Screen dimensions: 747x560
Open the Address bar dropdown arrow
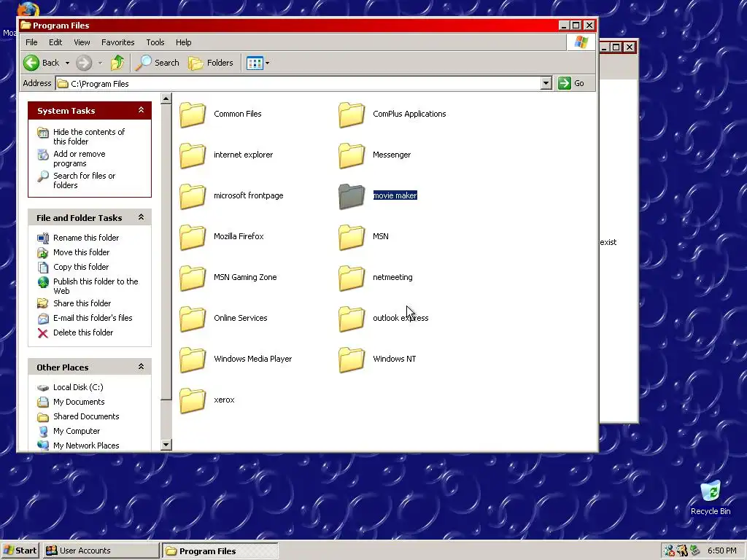(546, 83)
